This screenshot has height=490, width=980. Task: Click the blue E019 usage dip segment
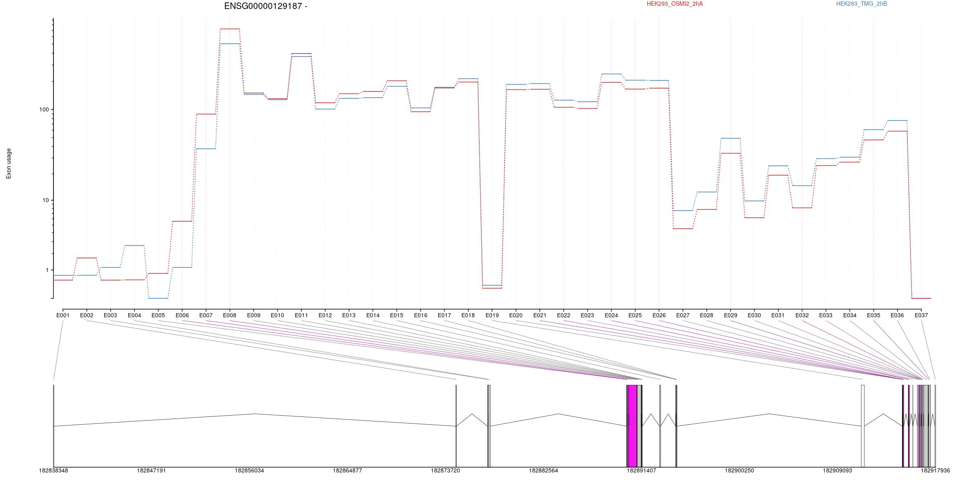tap(492, 285)
